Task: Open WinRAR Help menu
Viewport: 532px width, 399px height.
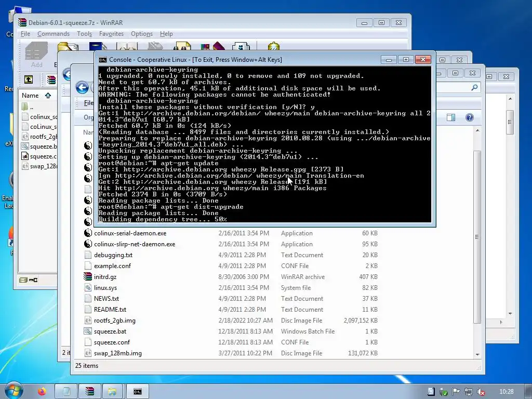Action: [166, 34]
